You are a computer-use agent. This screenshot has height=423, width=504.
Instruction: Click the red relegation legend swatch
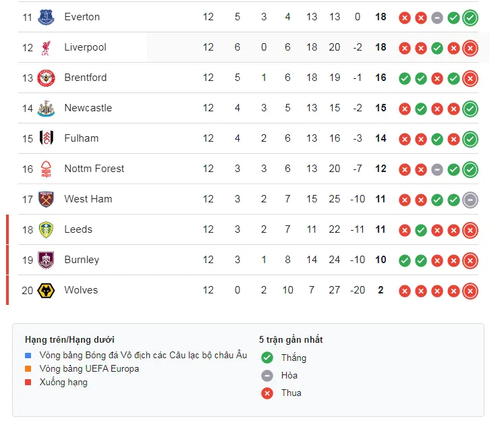click(x=28, y=383)
